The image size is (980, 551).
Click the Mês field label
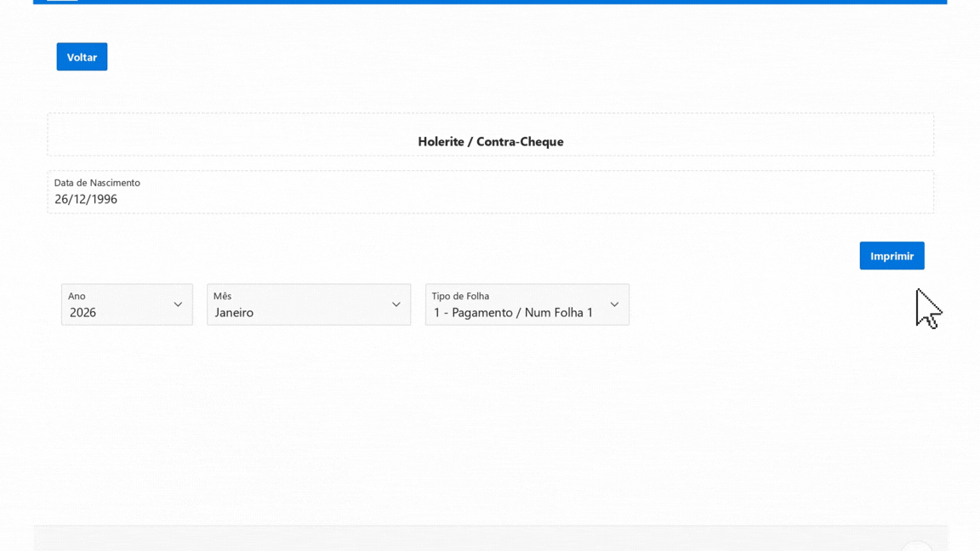click(x=222, y=296)
